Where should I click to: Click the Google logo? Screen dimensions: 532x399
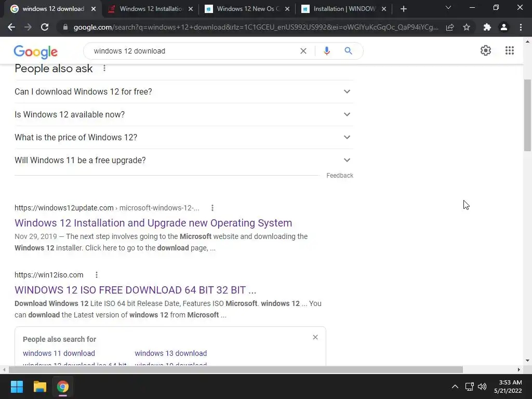[36, 51]
